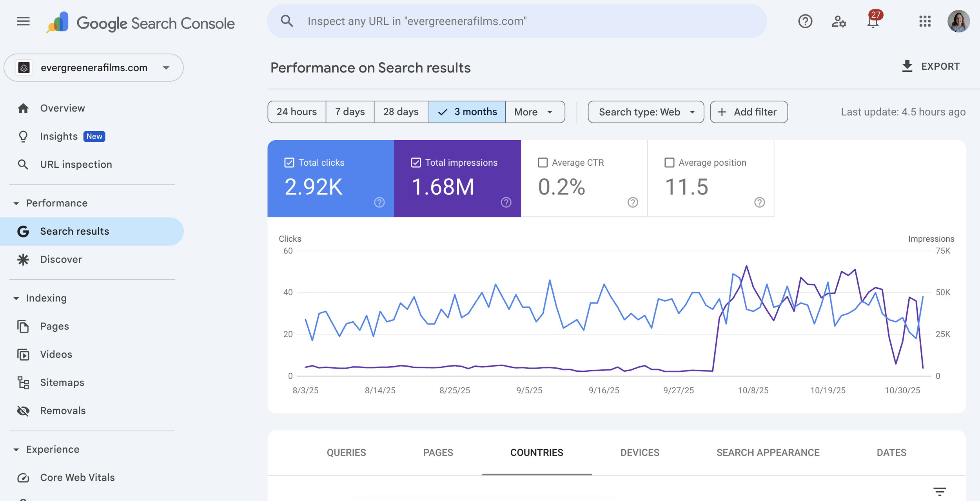980x501 pixels.
Task: Open the user settings people icon
Action: [x=838, y=21]
